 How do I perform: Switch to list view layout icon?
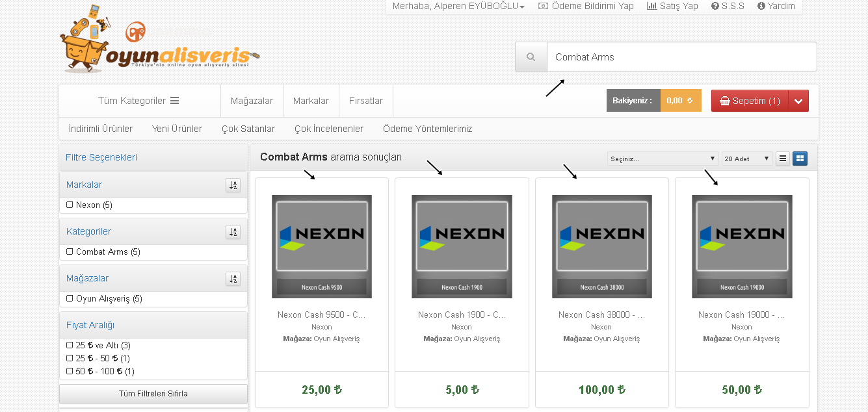pos(783,159)
